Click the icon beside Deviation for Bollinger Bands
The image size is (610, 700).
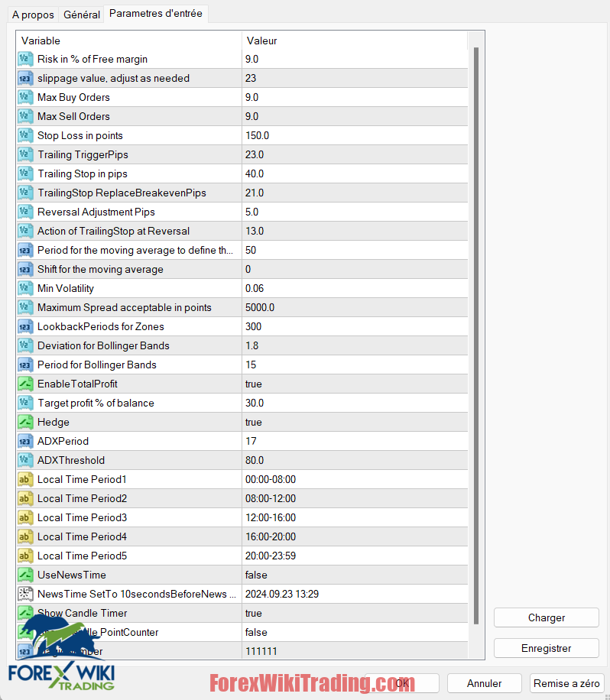coord(25,345)
